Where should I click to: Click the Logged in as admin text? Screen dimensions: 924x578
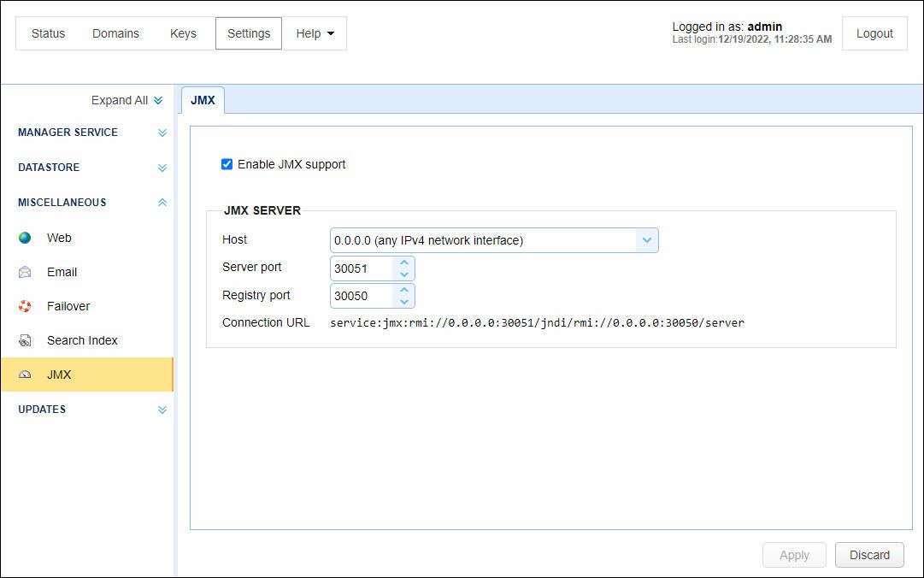[727, 27]
